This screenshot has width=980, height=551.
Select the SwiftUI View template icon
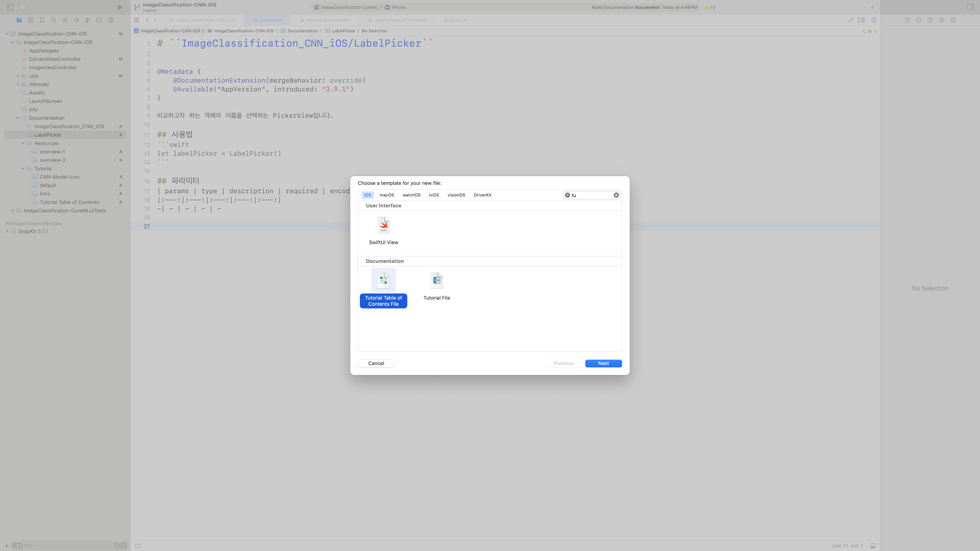[383, 225]
